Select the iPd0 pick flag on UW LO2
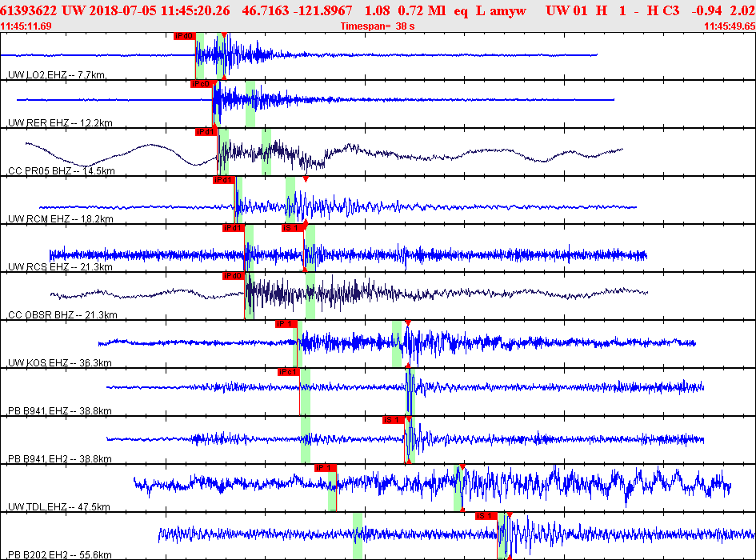Screen dimensions: 756x560 point(182,36)
